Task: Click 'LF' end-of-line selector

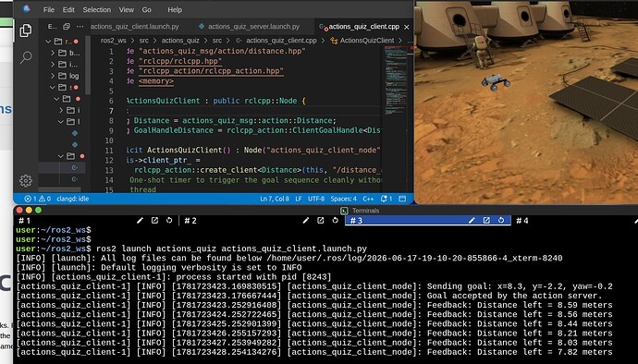Action: tap(299, 199)
